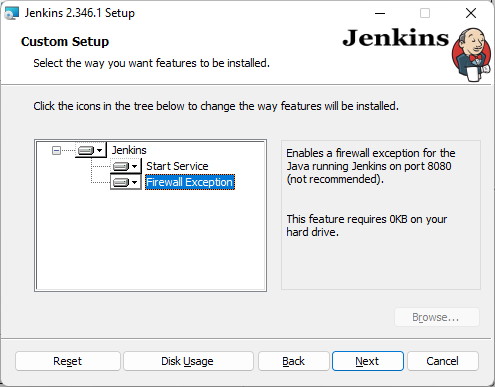Cancel the Jenkins setup
Image resolution: width=495 pixels, height=387 pixels.
tap(443, 361)
